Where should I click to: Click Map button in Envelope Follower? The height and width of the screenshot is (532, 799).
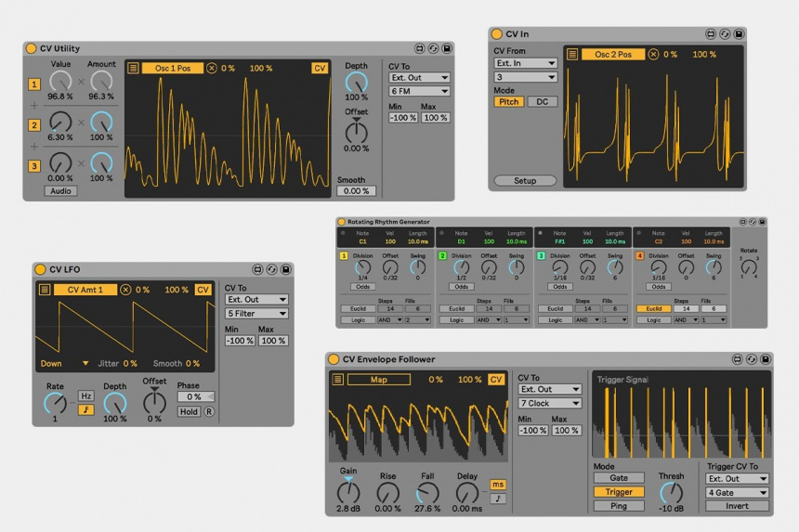[x=379, y=380]
